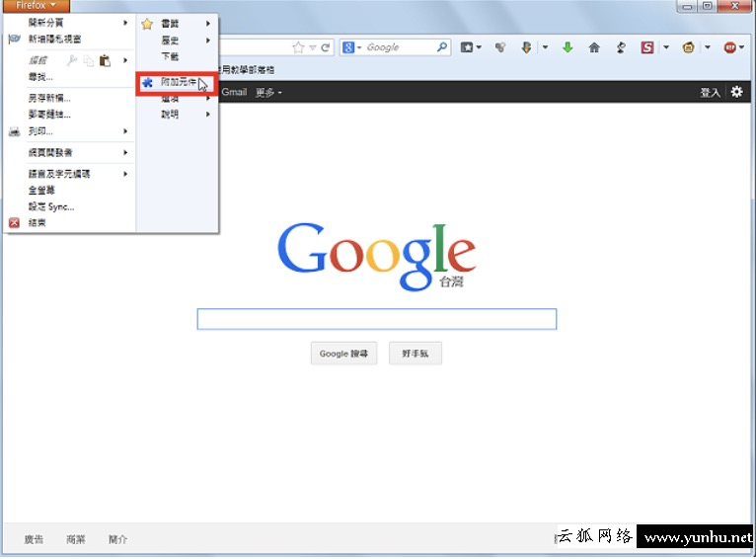This screenshot has height=559, width=756.
Task: Select 設定 Sync... from the Firefox menu
Action: coord(51,207)
